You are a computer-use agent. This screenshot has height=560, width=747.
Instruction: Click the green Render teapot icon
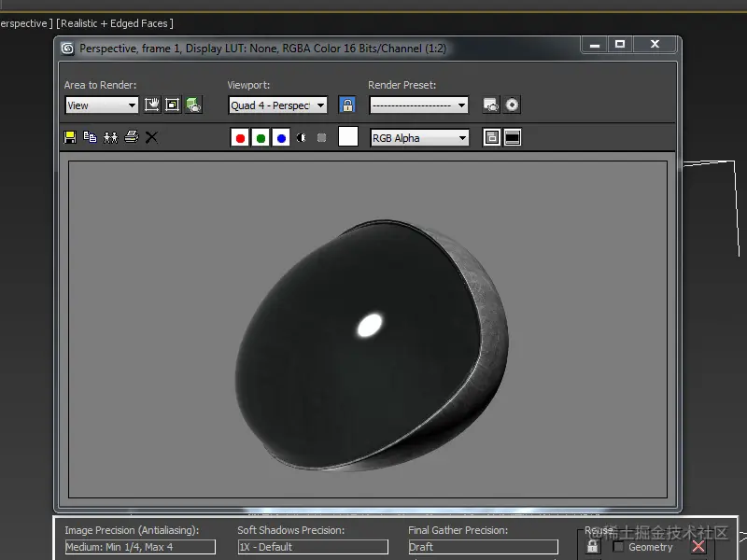point(193,105)
